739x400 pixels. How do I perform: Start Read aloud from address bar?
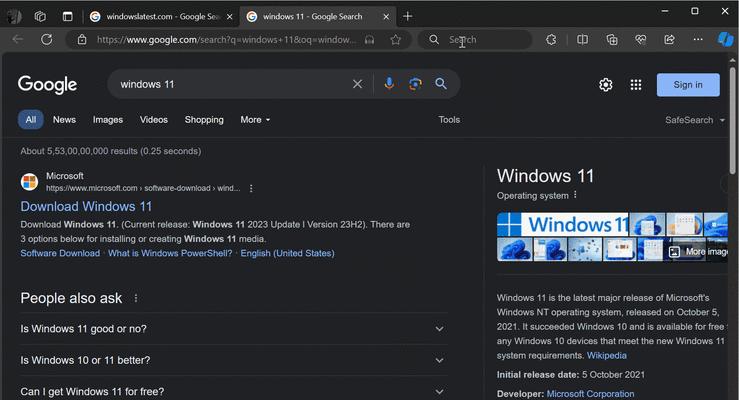[x=370, y=40]
